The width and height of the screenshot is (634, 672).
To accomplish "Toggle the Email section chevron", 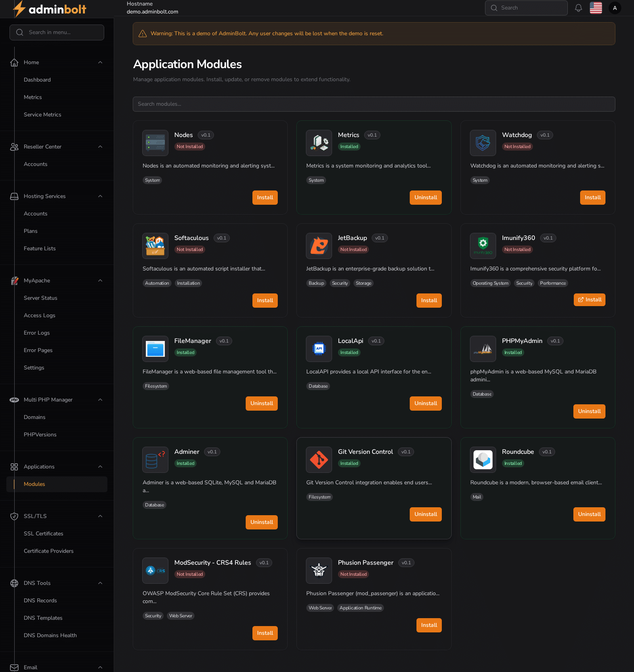I will click(100, 668).
